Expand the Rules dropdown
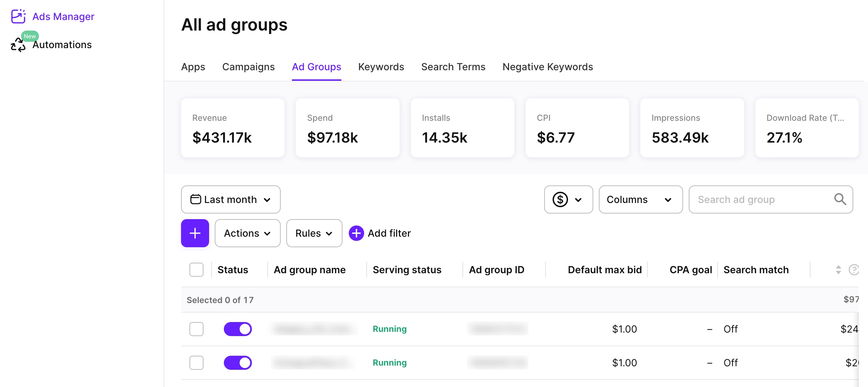This screenshot has height=387, width=868. [x=314, y=233]
